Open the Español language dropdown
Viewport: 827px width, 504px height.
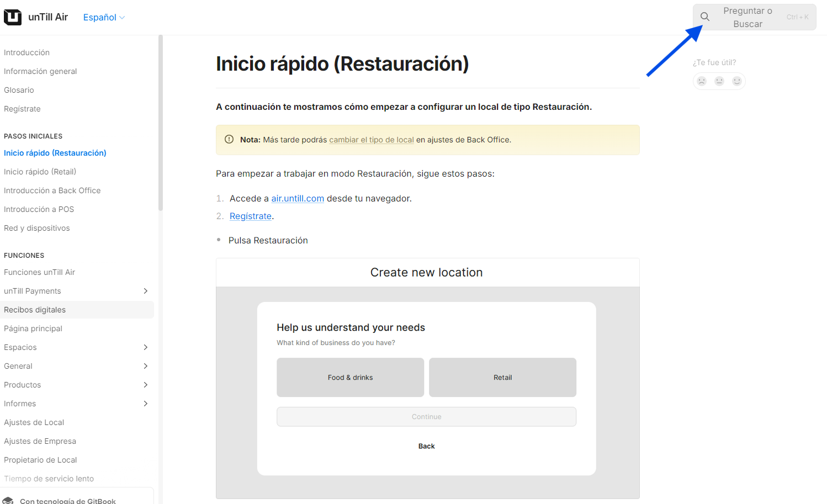[x=104, y=18]
